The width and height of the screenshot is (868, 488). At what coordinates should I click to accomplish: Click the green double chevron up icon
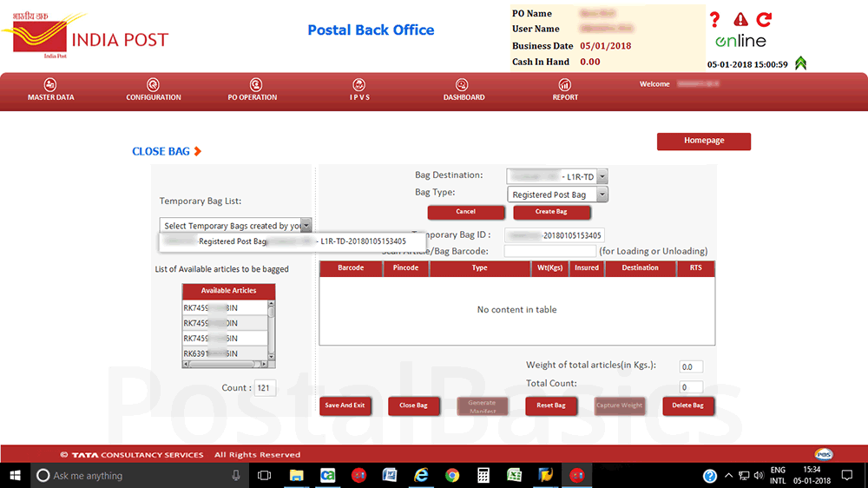(x=799, y=63)
